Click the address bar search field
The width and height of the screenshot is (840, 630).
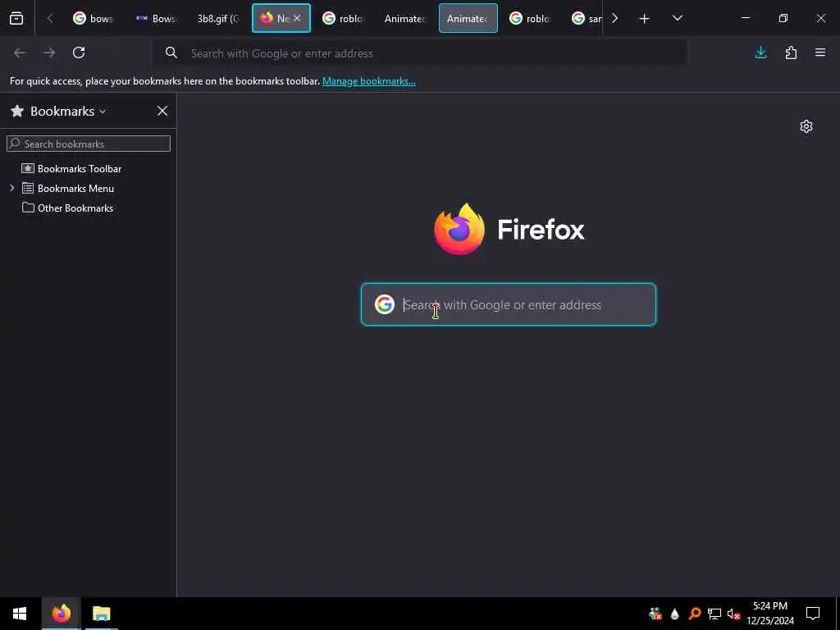click(x=419, y=53)
